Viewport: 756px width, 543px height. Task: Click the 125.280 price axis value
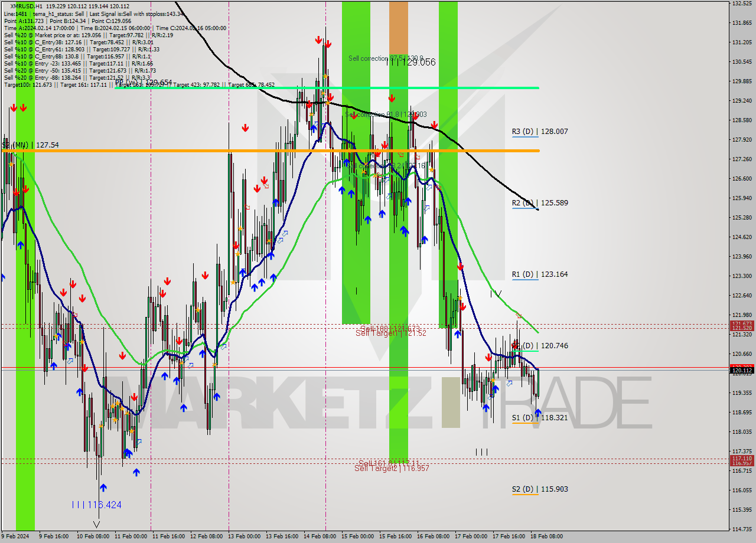click(742, 218)
